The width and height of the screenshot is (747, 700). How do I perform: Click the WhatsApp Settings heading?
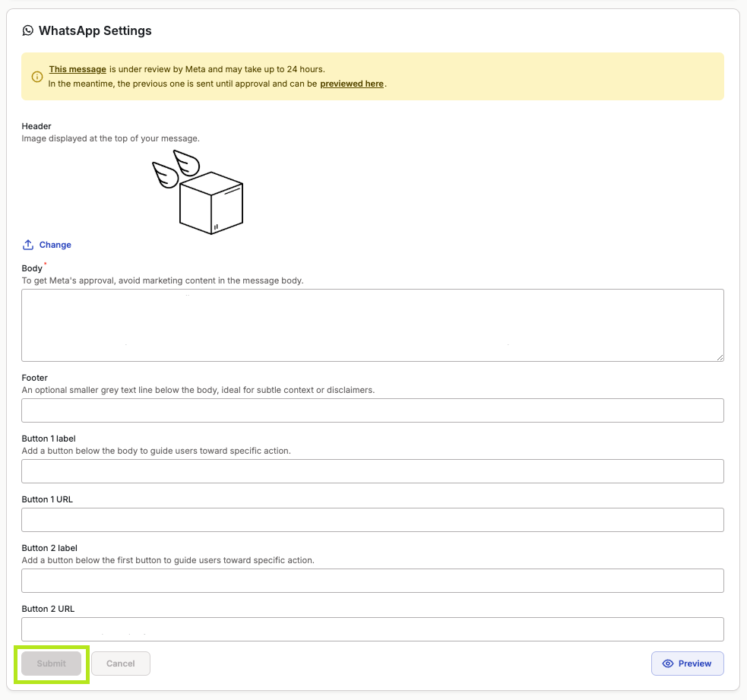(95, 30)
